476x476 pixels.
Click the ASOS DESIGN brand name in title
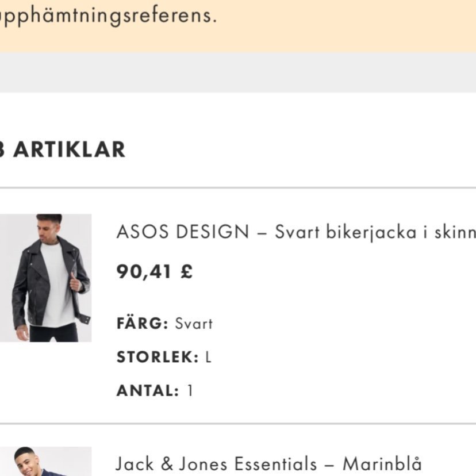tap(182, 232)
